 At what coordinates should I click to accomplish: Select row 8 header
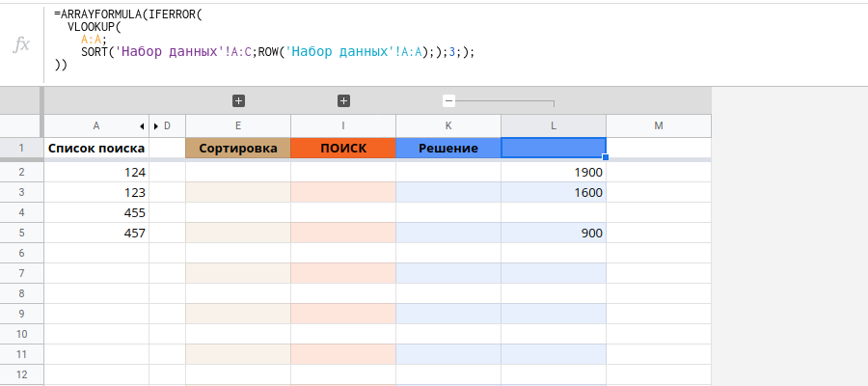click(21, 293)
